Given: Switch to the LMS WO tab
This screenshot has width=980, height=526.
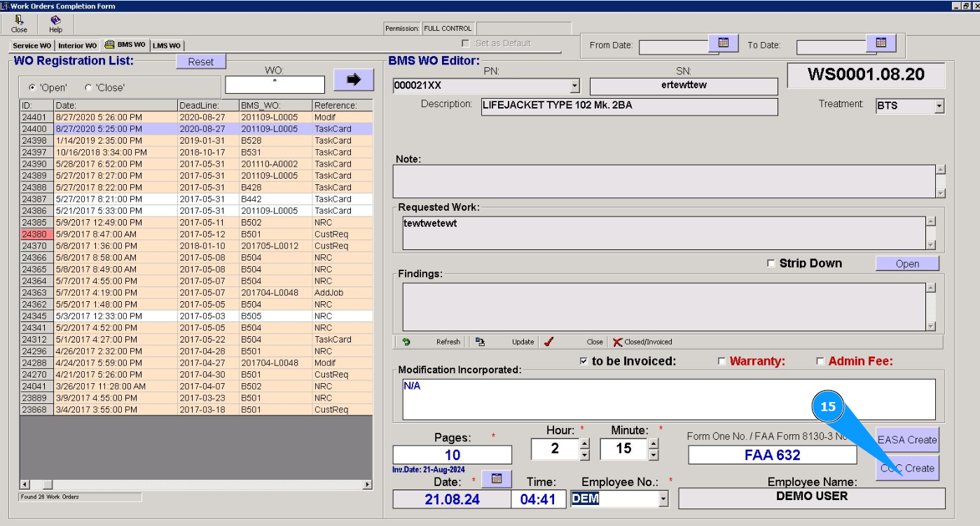Looking at the screenshot, I should coord(167,46).
